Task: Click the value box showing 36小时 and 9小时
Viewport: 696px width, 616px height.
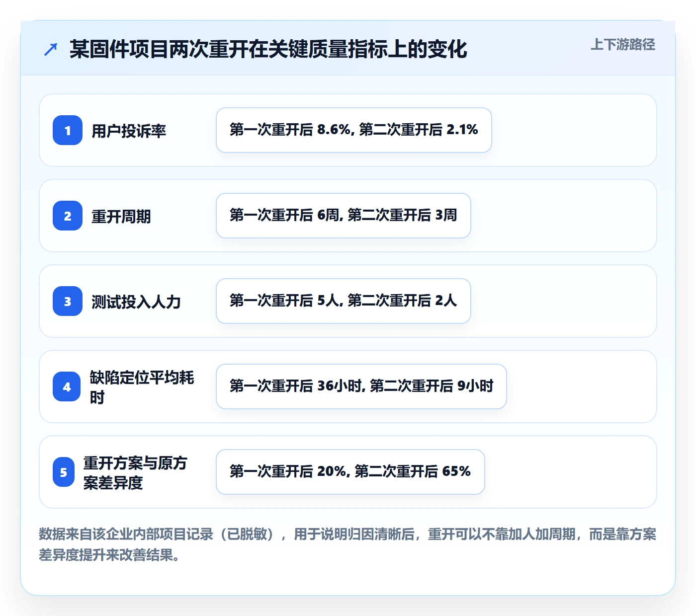Action: (x=361, y=386)
